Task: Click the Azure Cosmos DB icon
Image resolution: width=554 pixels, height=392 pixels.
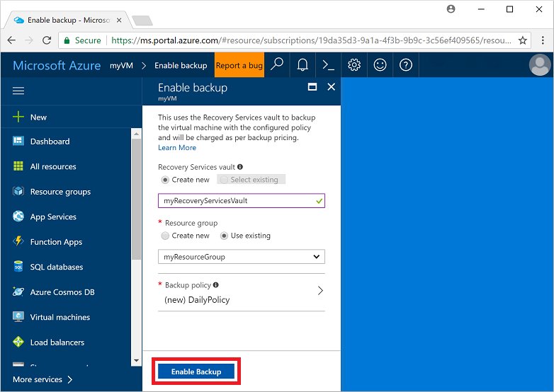Action: [x=18, y=292]
